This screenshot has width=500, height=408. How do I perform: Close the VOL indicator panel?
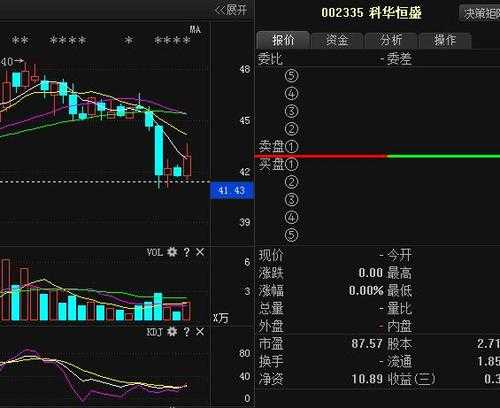pos(200,252)
